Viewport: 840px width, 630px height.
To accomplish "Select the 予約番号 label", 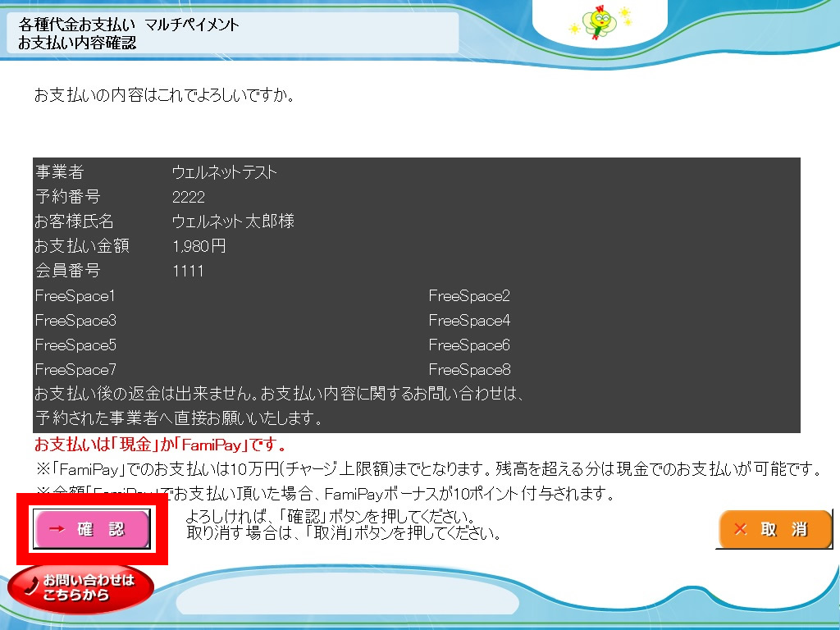I will [x=68, y=197].
